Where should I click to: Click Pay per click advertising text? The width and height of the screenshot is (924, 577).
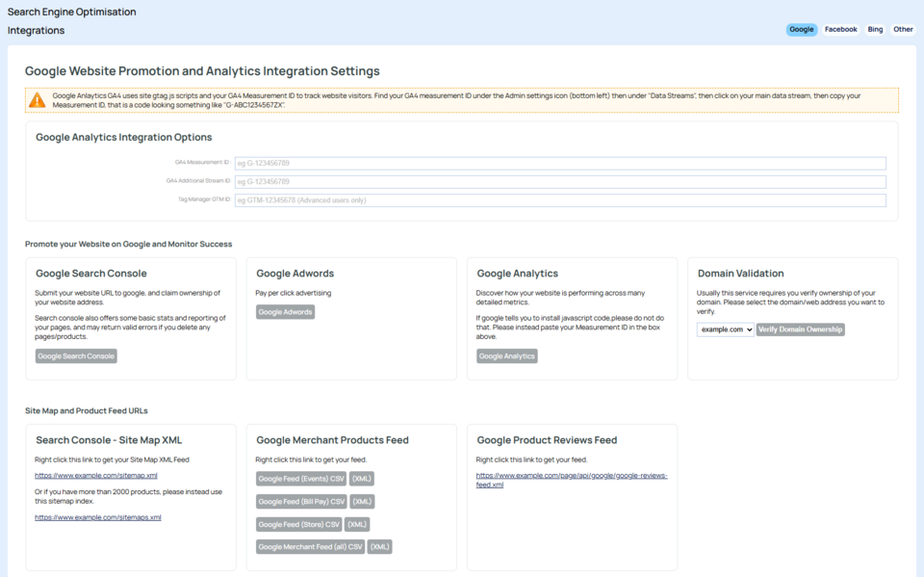click(294, 293)
